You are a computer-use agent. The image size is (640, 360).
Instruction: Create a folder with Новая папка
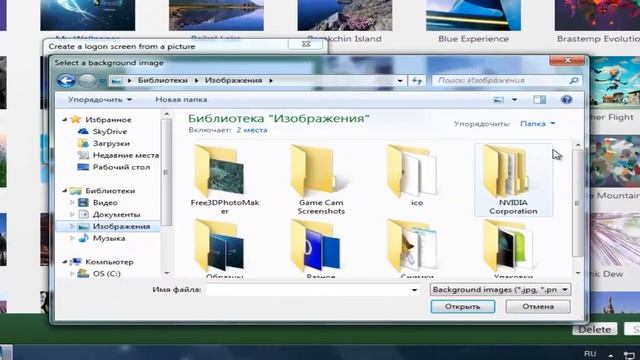(181, 100)
